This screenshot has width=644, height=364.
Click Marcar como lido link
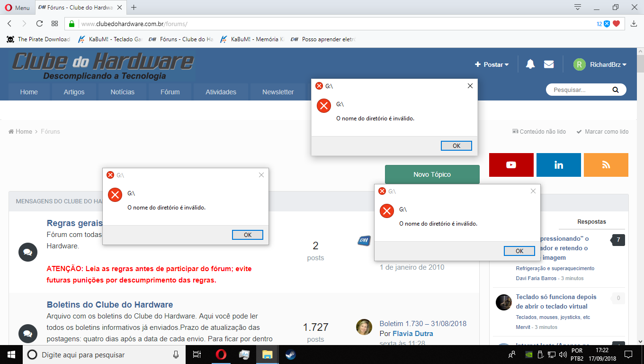[602, 131]
